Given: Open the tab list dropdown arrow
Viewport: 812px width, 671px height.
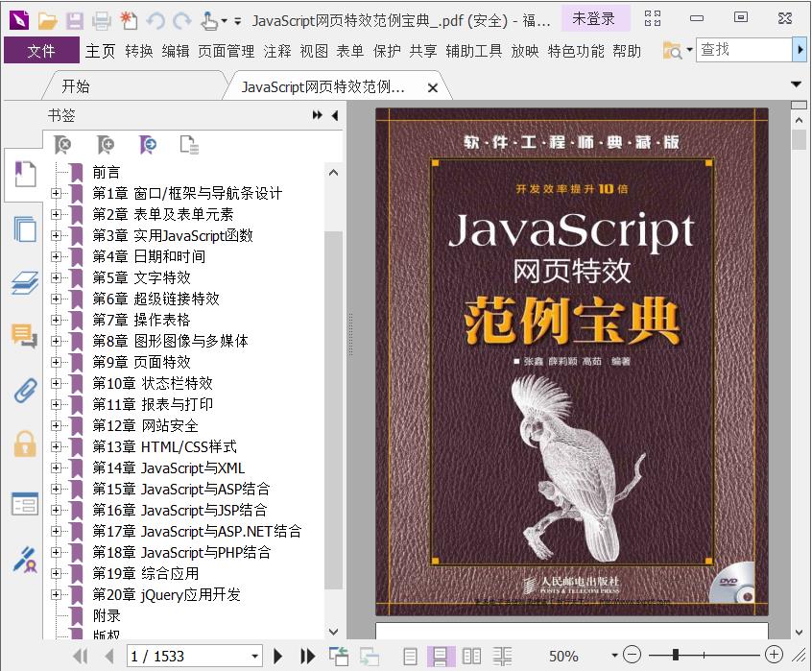Looking at the screenshot, I should point(797,84).
